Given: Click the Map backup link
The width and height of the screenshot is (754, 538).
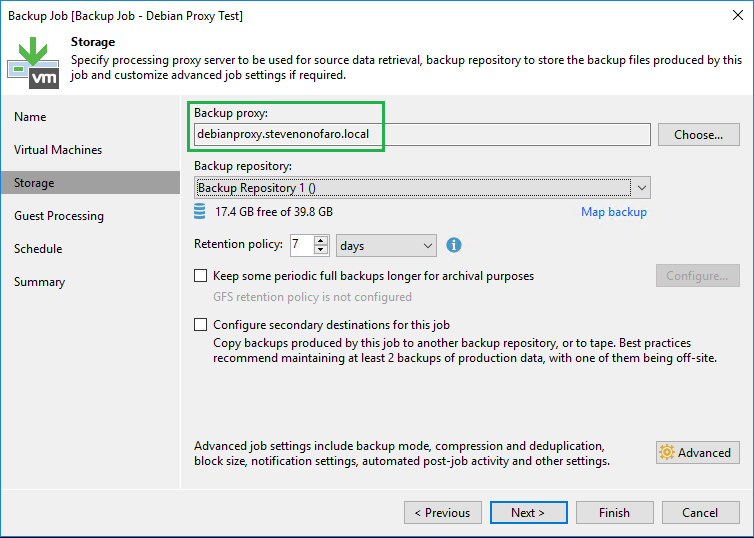Looking at the screenshot, I should point(613,212).
